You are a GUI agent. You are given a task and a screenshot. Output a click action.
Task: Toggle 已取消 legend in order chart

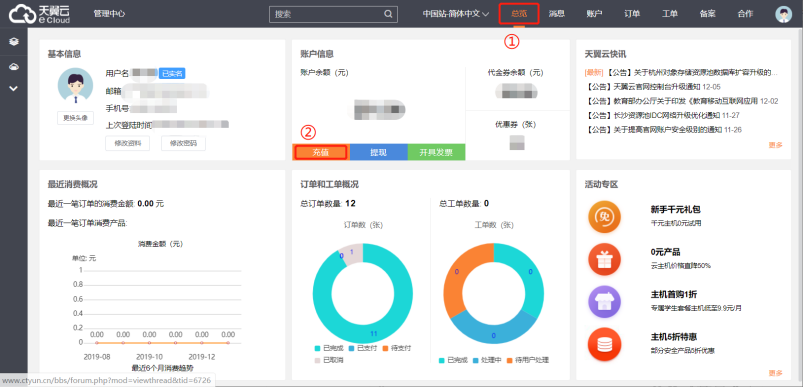pyautogui.click(x=329, y=360)
